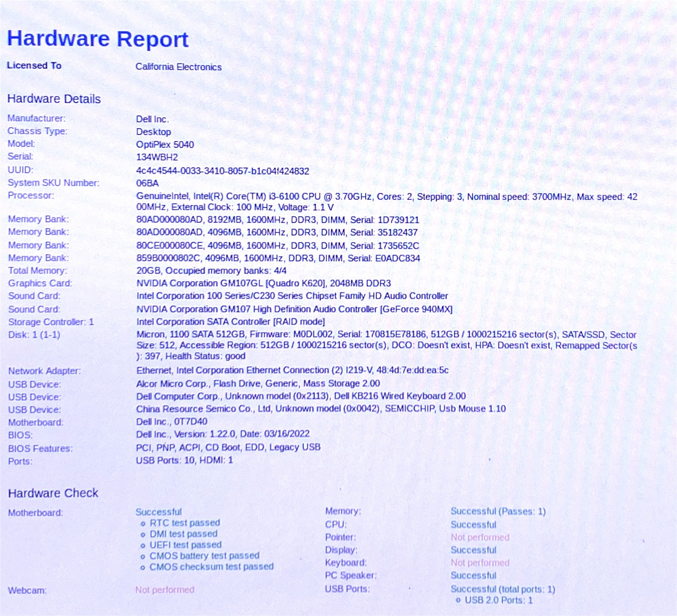Viewport: 677px width, 616px height.
Task: Click the Intel SATA Controller RAID mode value
Action: (x=231, y=322)
